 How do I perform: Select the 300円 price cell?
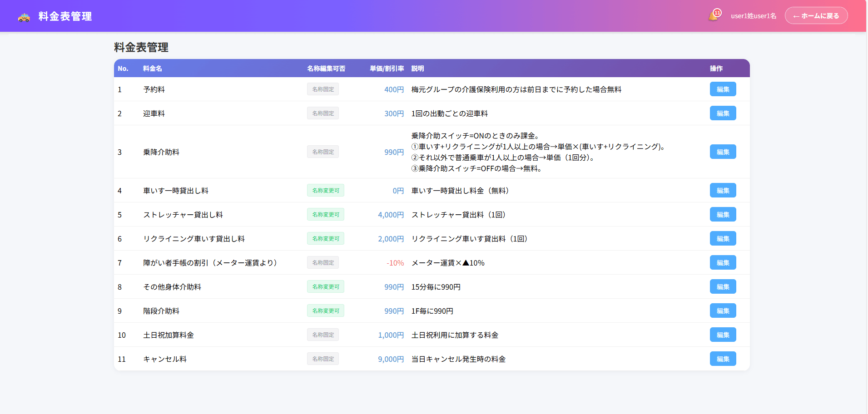pyautogui.click(x=394, y=113)
